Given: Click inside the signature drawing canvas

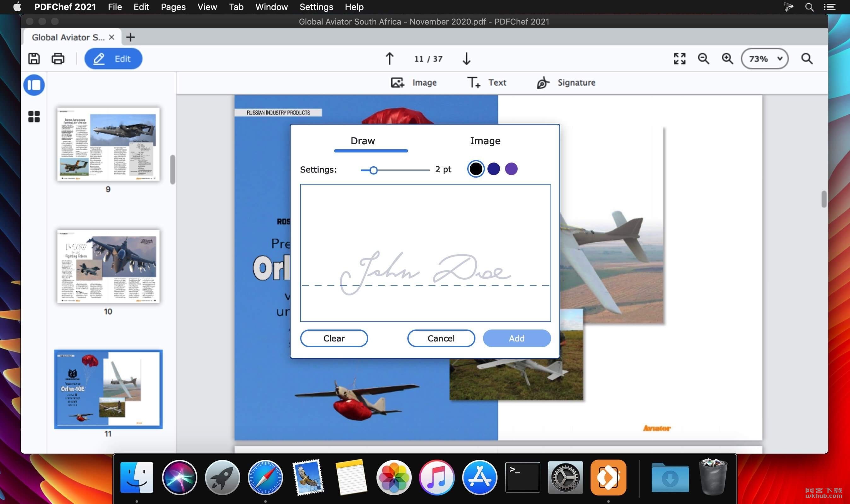Looking at the screenshot, I should pos(426,253).
